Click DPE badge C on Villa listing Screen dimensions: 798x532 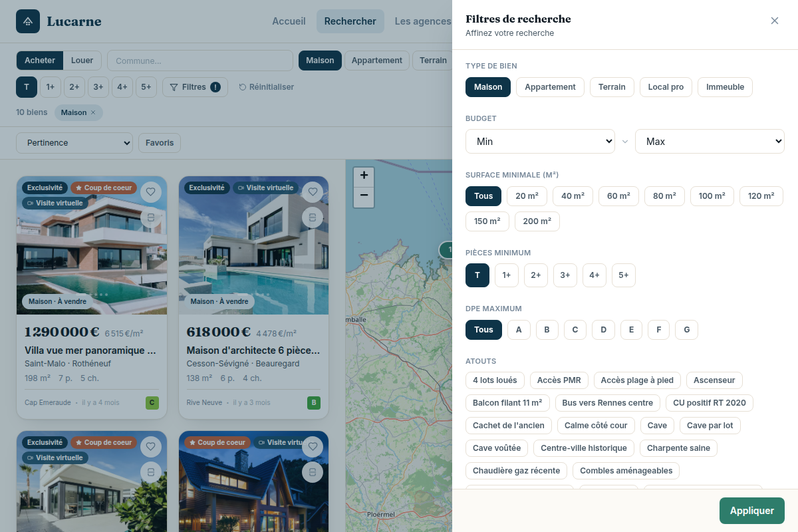pyautogui.click(x=152, y=402)
